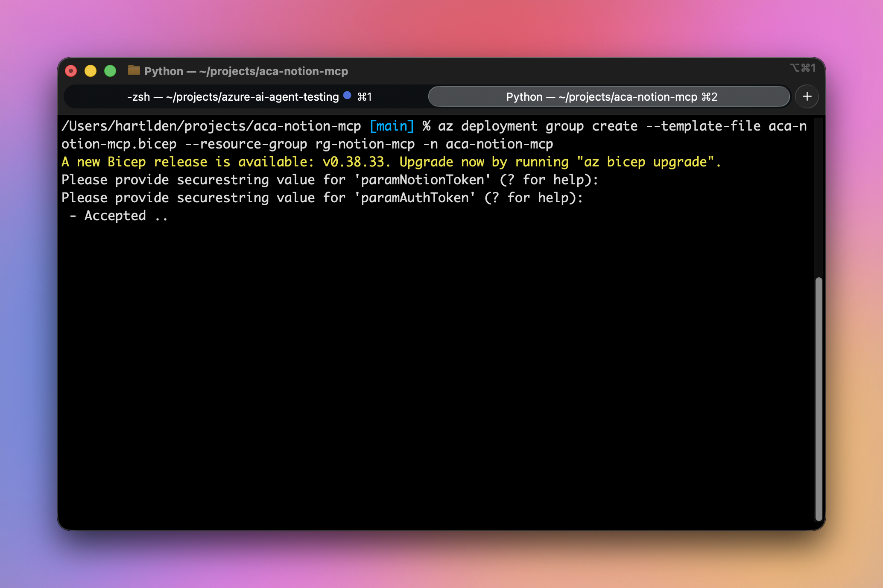Click the blue activity dot on zsh tab
Image resolution: width=883 pixels, height=588 pixels.
347,96
